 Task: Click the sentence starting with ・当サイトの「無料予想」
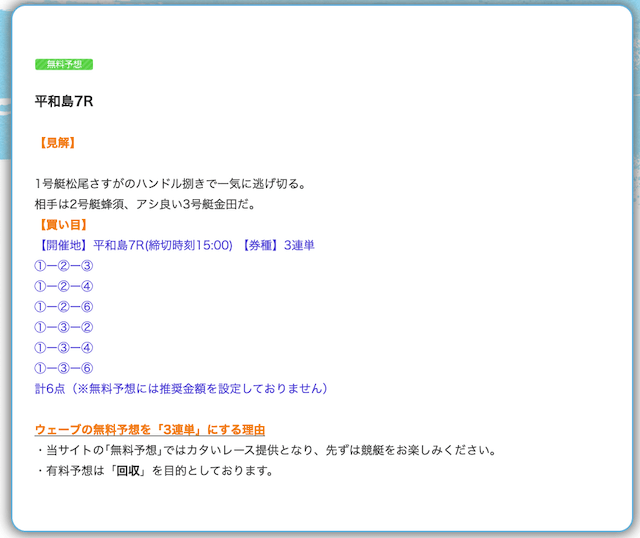tap(266, 450)
